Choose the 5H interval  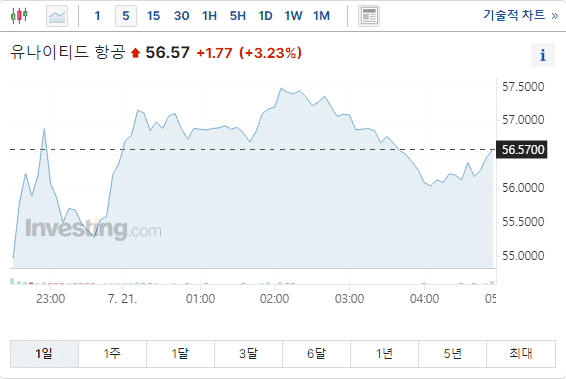pos(238,16)
